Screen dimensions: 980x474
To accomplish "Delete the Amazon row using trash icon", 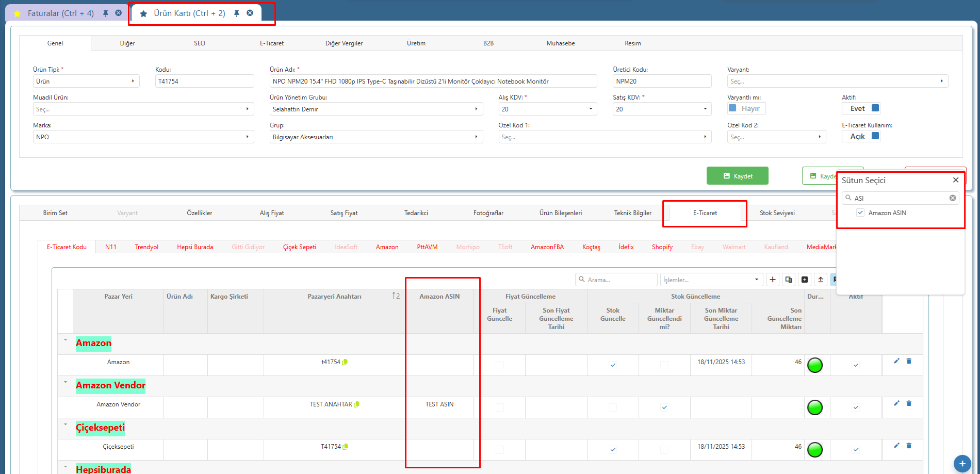I will tap(909, 361).
